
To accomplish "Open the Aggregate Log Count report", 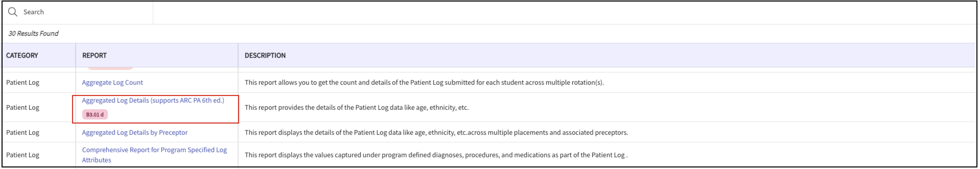I will (x=112, y=82).
